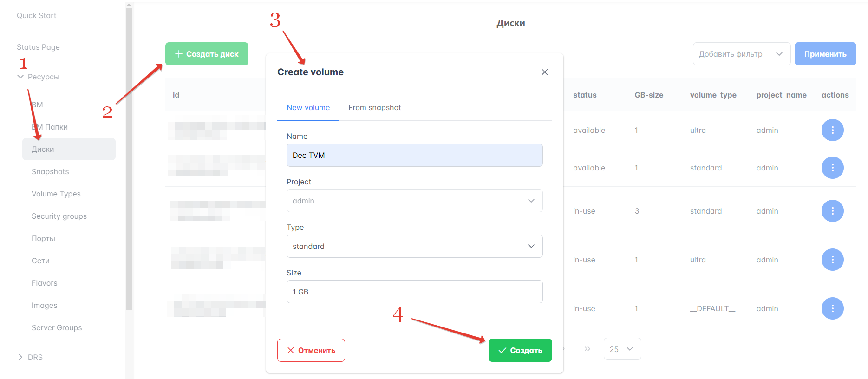The width and height of the screenshot is (868, 379).
Task: Open actions menu for first ultra volume
Action: click(x=832, y=130)
